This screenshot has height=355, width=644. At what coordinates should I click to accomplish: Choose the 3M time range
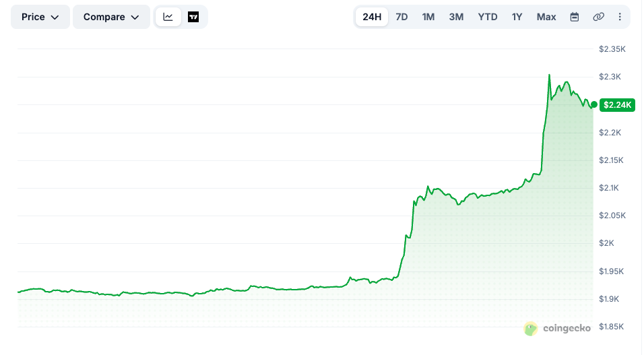pyautogui.click(x=456, y=17)
